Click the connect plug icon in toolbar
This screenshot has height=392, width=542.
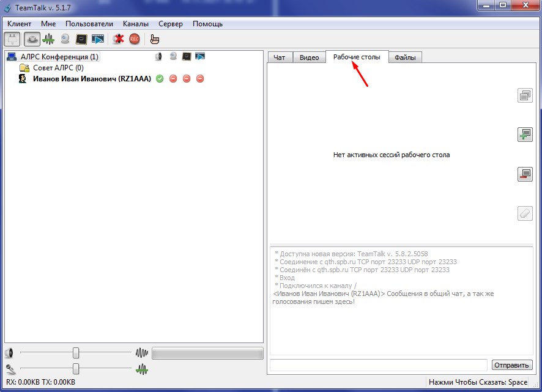point(12,39)
